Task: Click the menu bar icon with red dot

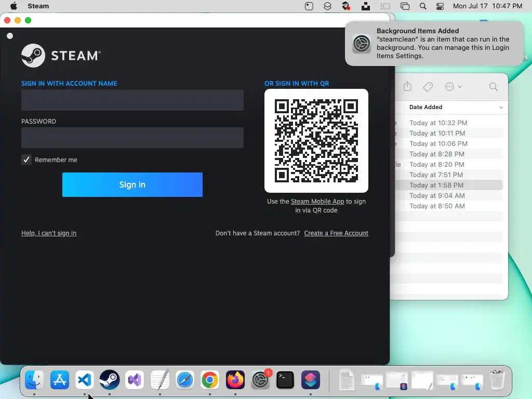Action: [x=345, y=6]
